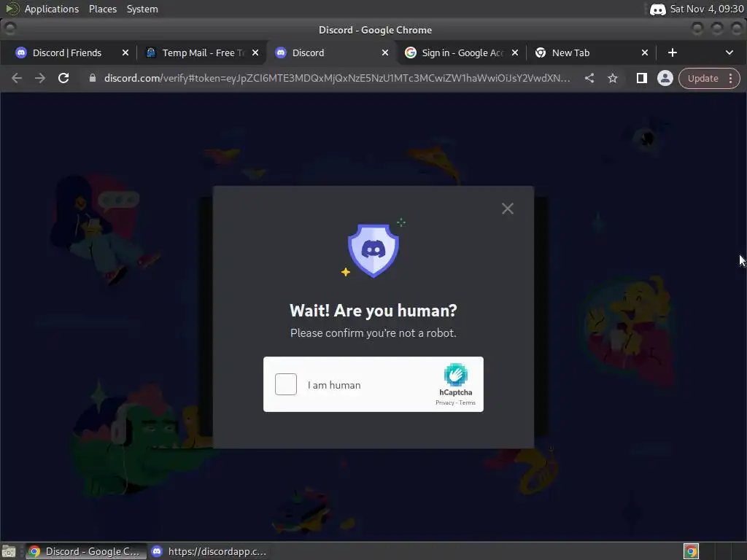Click the Discord tray icon in top panel
747x560 pixels.
(x=658, y=9)
